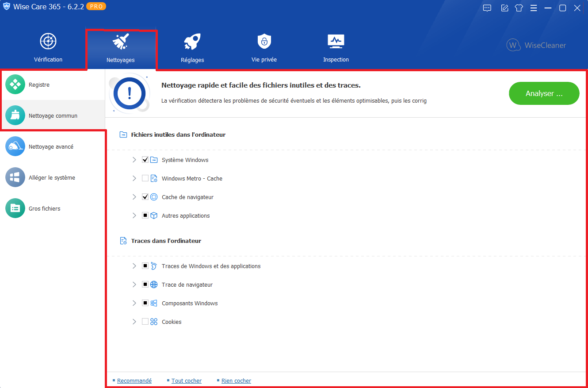This screenshot has width=588, height=388.
Task: Click the Système Windows folder icon
Action: (154, 160)
